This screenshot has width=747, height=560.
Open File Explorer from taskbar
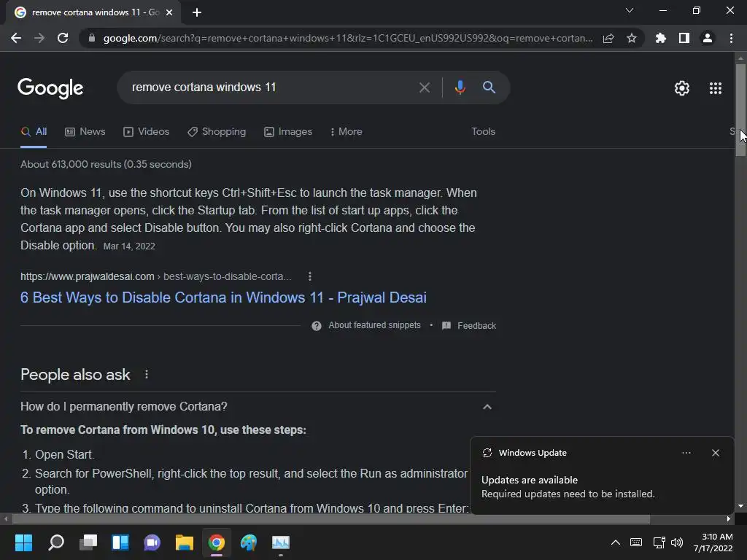click(185, 542)
